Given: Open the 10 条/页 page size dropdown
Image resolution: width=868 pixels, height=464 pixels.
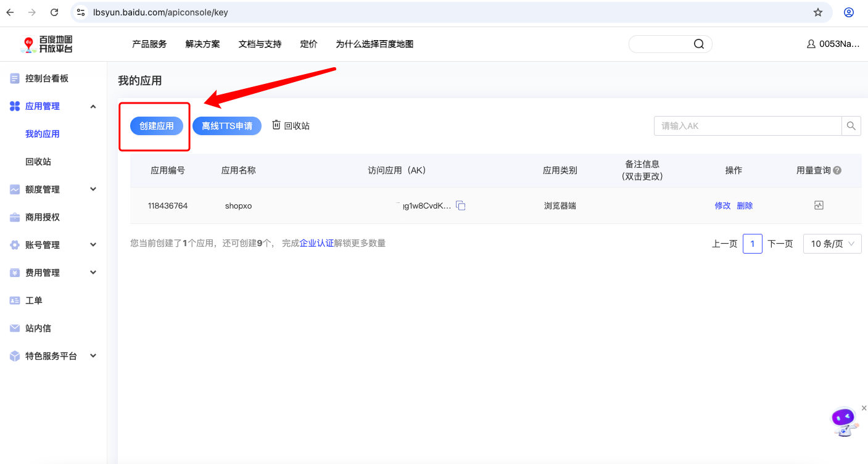Looking at the screenshot, I should click(832, 244).
